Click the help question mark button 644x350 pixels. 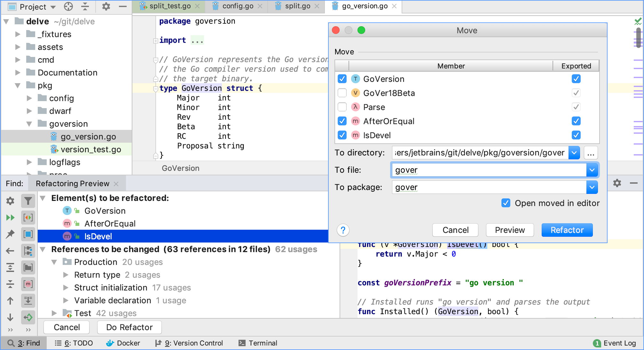tap(343, 230)
